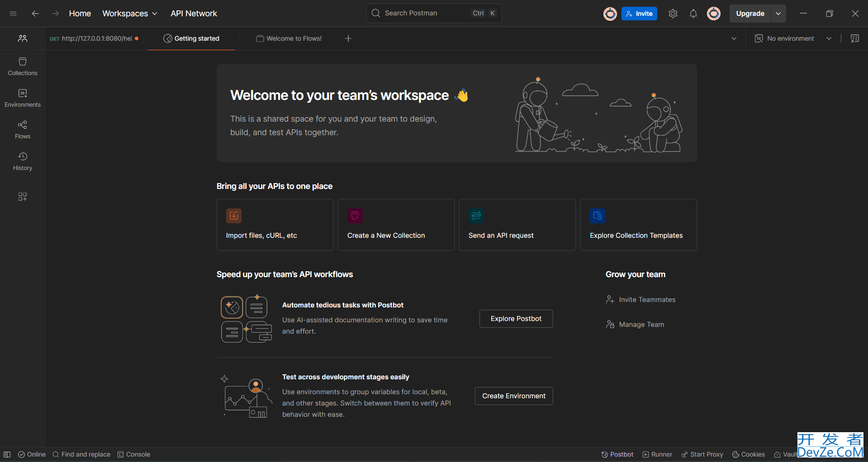
Task: Switch to the Welcome to Flows! tab
Action: (289, 38)
